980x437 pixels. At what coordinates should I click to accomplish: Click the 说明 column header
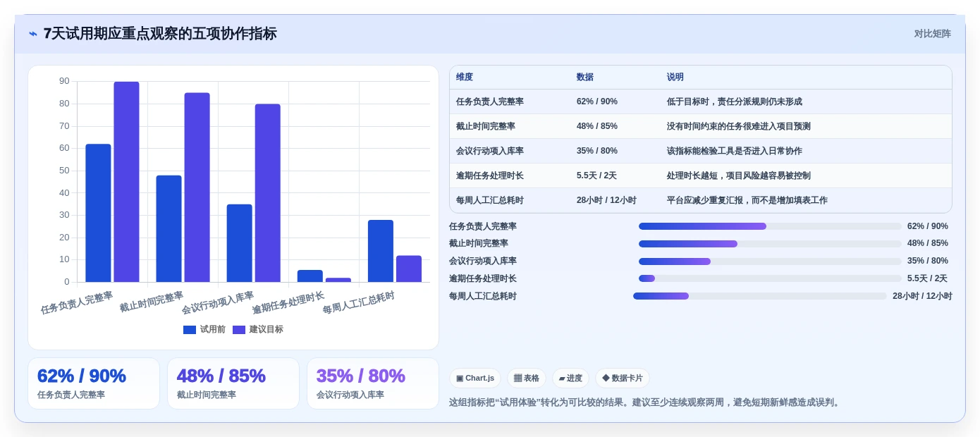675,77
